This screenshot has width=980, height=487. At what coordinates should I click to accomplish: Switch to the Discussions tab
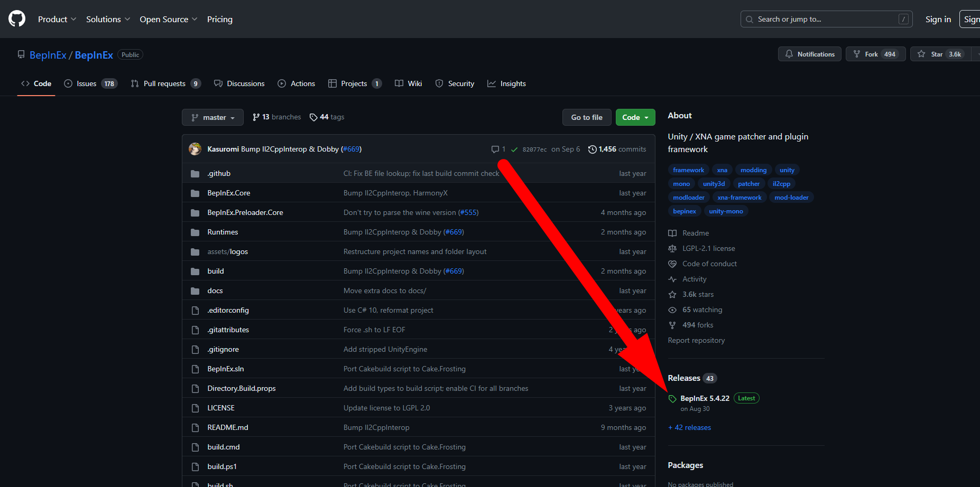click(239, 83)
